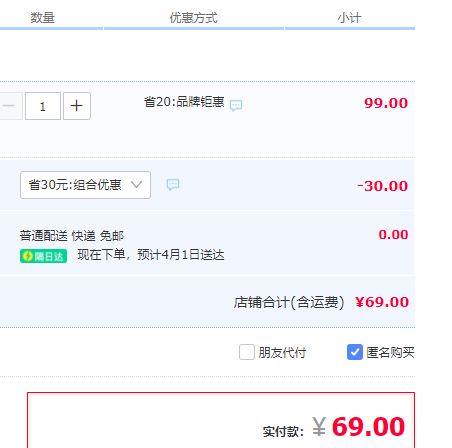Increase quantity with the plus button
This screenshot has width=452, height=448.
pos(77,106)
